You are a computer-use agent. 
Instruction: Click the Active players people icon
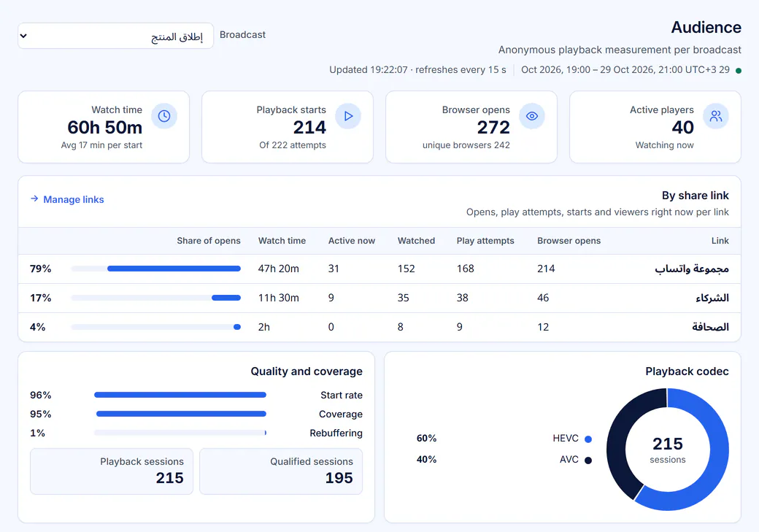(716, 116)
